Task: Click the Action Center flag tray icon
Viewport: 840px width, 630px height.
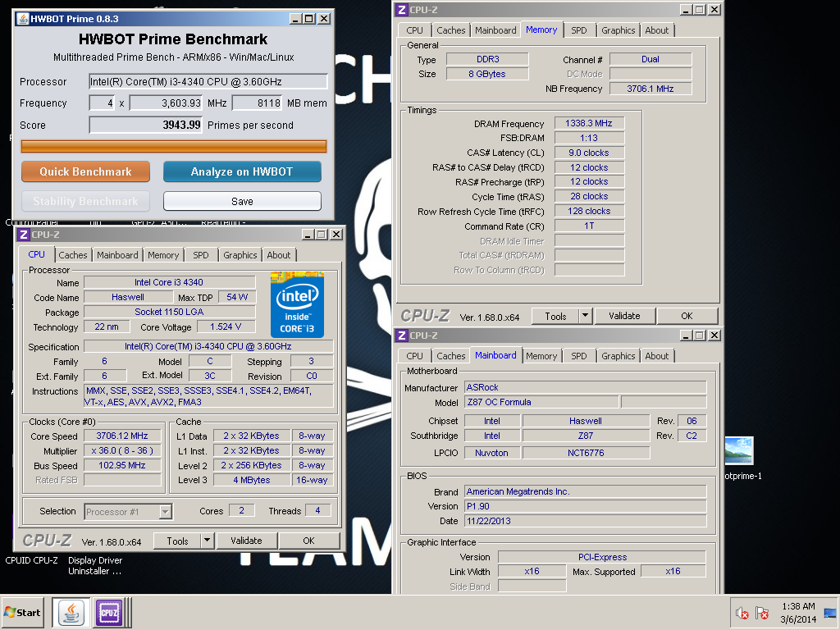Action: (762, 613)
